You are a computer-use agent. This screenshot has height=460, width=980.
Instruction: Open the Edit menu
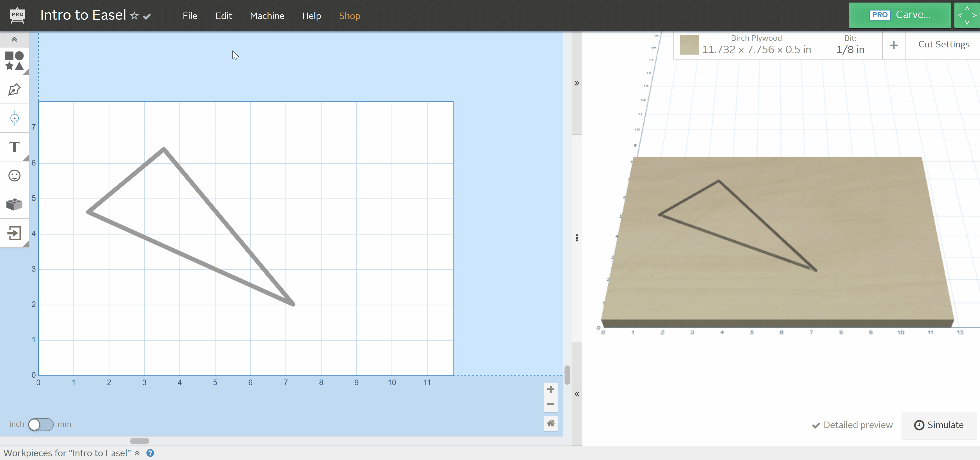[x=223, y=16]
